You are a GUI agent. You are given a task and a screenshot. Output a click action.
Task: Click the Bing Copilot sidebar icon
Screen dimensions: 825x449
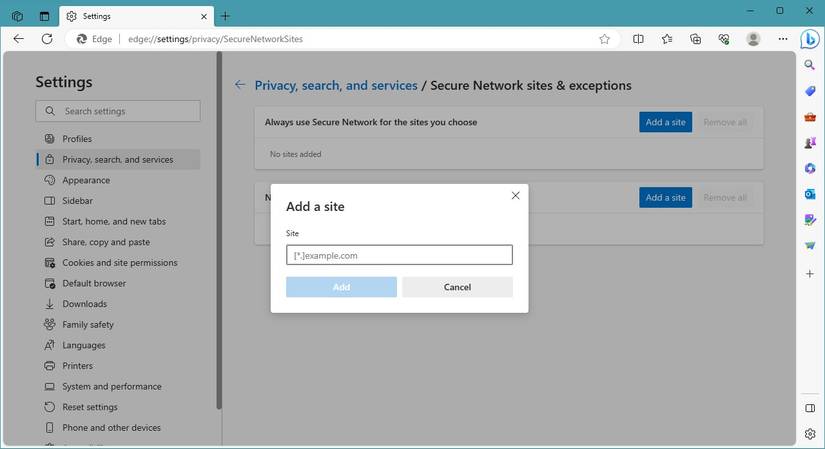click(x=810, y=39)
